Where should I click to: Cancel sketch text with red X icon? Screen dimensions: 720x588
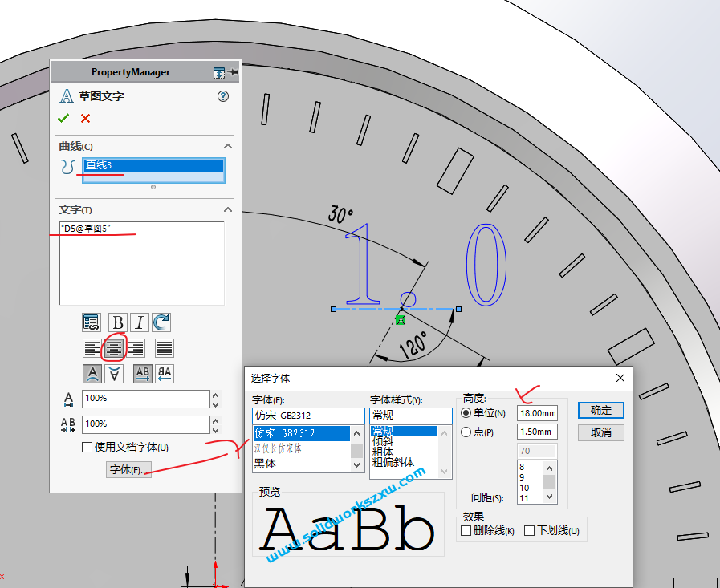tap(83, 118)
